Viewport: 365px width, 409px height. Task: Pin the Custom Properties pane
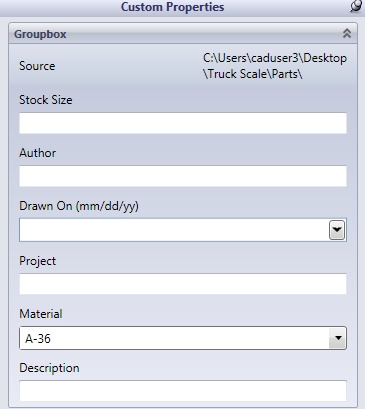coord(356,6)
